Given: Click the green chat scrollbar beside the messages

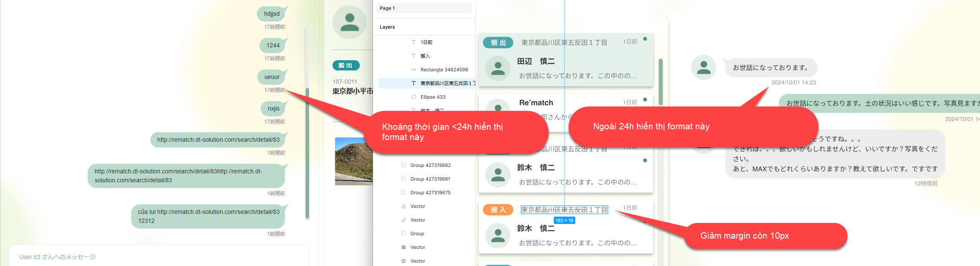Looking at the screenshot, I should pos(307,153).
